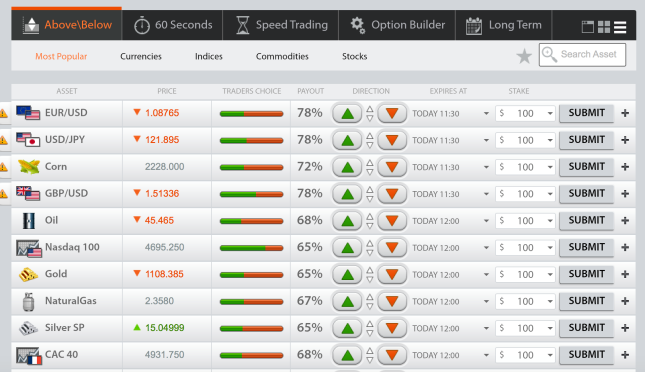Click traders choice bar for Nasdaq 100
Screen dimensions: 645x372
(251, 248)
